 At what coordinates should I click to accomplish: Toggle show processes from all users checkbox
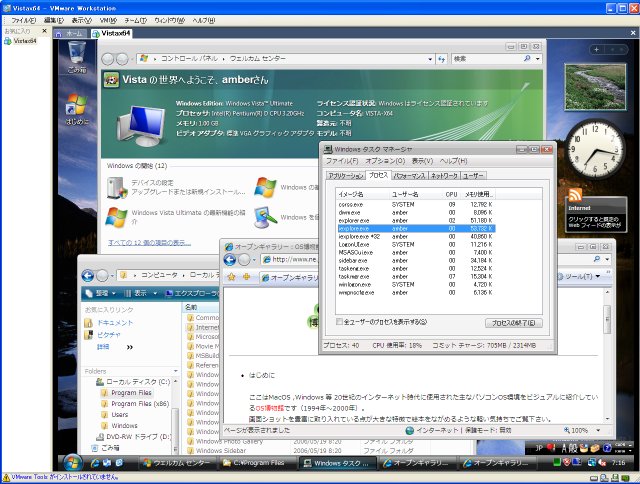pyautogui.click(x=339, y=322)
